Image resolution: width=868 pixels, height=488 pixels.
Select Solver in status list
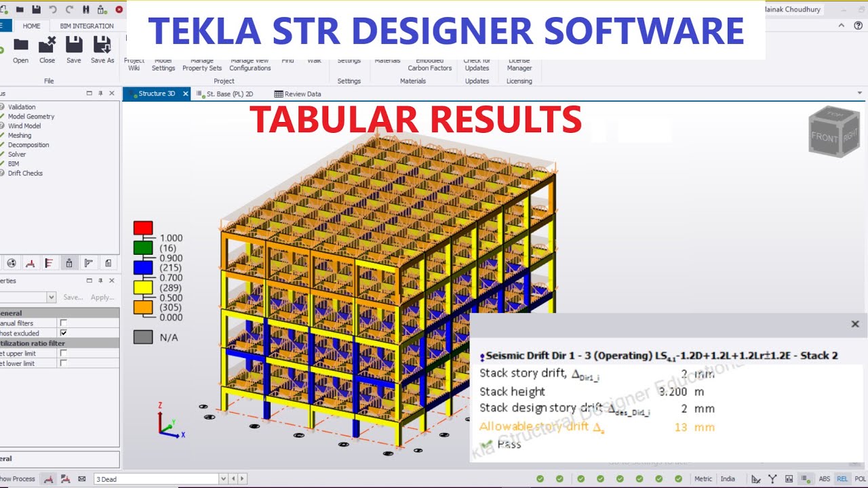pos(17,154)
